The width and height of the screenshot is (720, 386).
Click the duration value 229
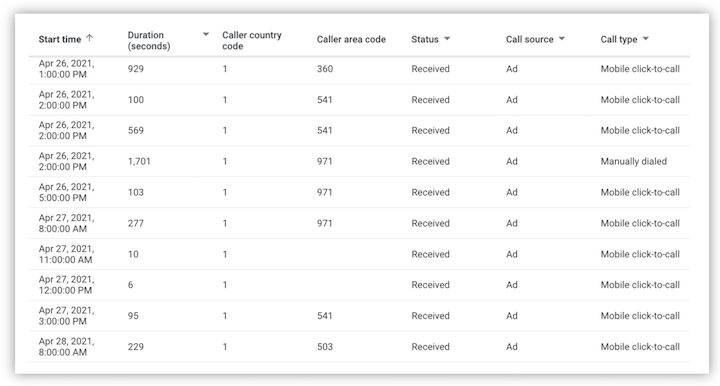[x=135, y=347]
